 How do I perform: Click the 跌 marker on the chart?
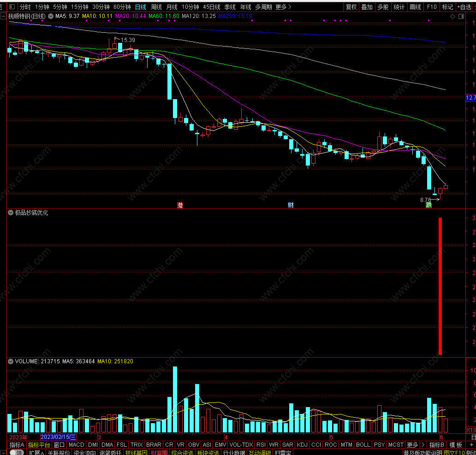[x=428, y=205]
